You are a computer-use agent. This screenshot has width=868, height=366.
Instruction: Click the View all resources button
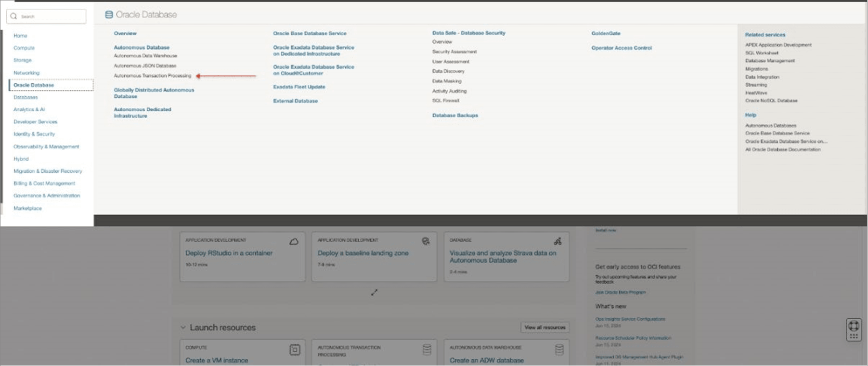545,327
